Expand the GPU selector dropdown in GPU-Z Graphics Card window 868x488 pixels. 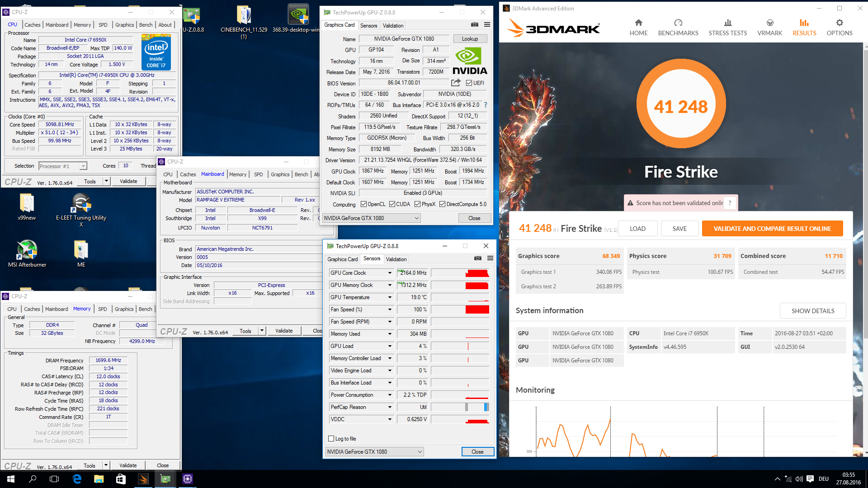point(372,218)
